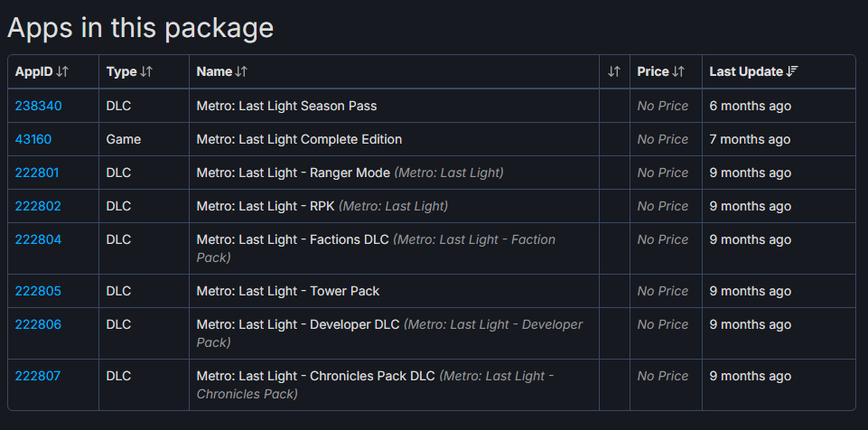Viewport: 868px width, 430px height.
Task: Click the unlabeled column sort icon
Action: coord(614,71)
